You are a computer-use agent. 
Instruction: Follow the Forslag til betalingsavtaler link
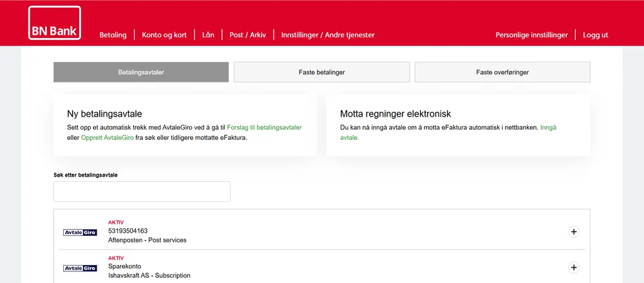pyautogui.click(x=265, y=128)
